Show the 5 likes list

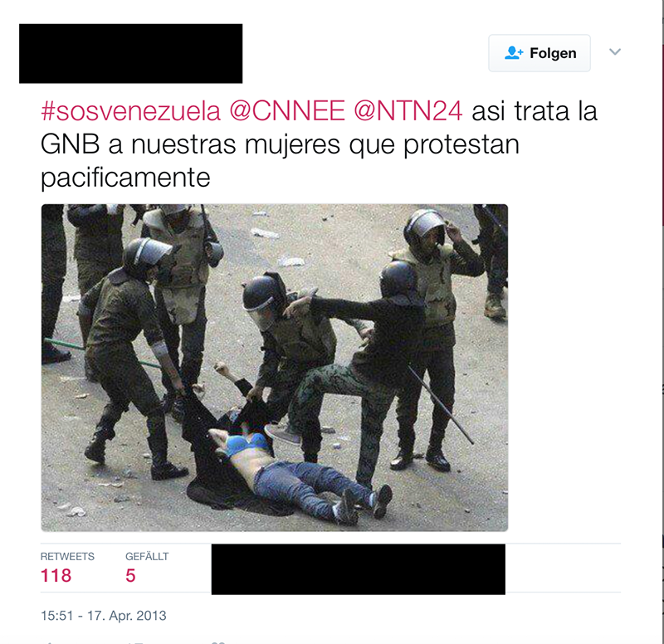click(130, 575)
